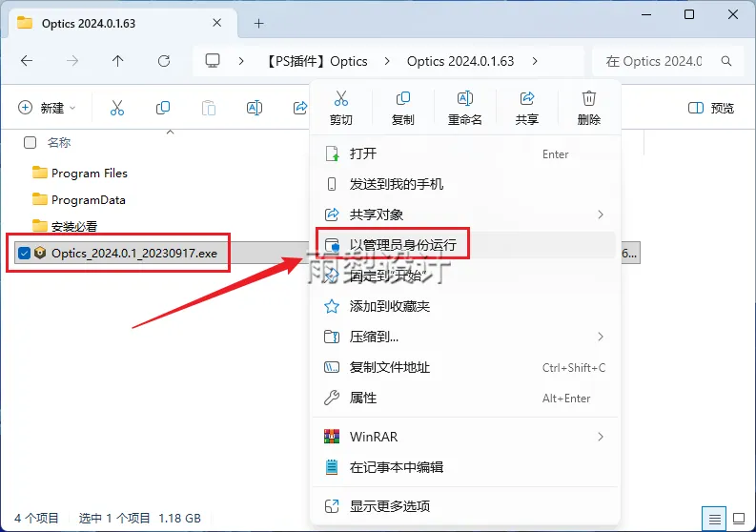Expand chevron after 【PS插件】Optics breadcrumb
This screenshot has height=532, width=756.
[387, 61]
